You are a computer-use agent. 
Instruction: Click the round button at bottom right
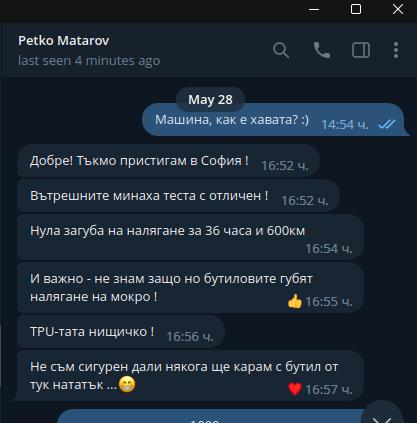coord(382,416)
